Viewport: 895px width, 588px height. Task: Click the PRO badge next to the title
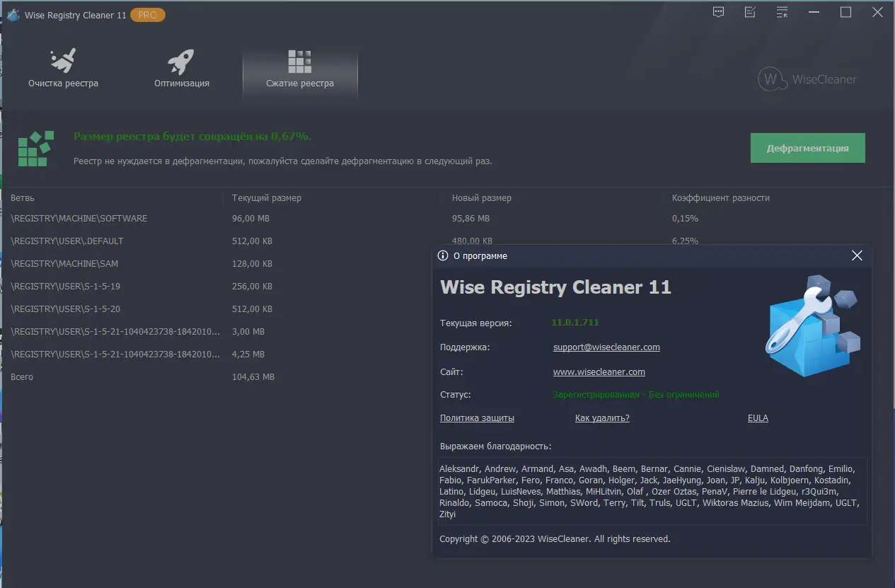147,14
